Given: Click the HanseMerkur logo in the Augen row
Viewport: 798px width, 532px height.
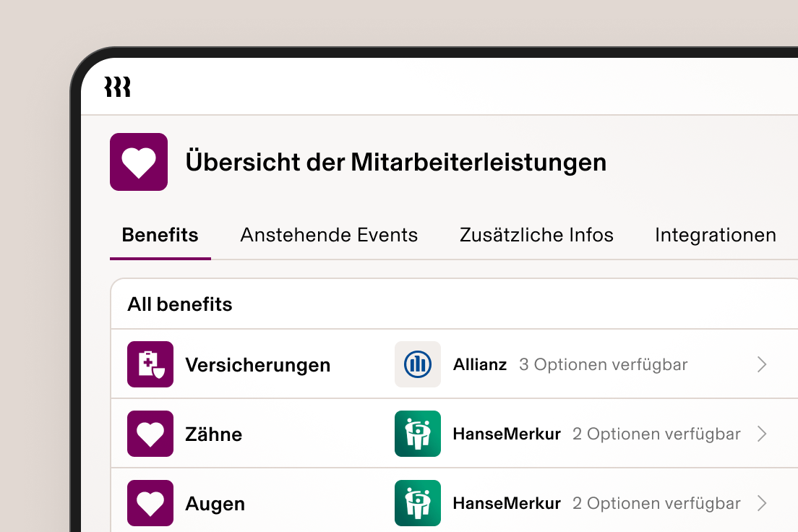Looking at the screenshot, I should pyautogui.click(x=418, y=503).
